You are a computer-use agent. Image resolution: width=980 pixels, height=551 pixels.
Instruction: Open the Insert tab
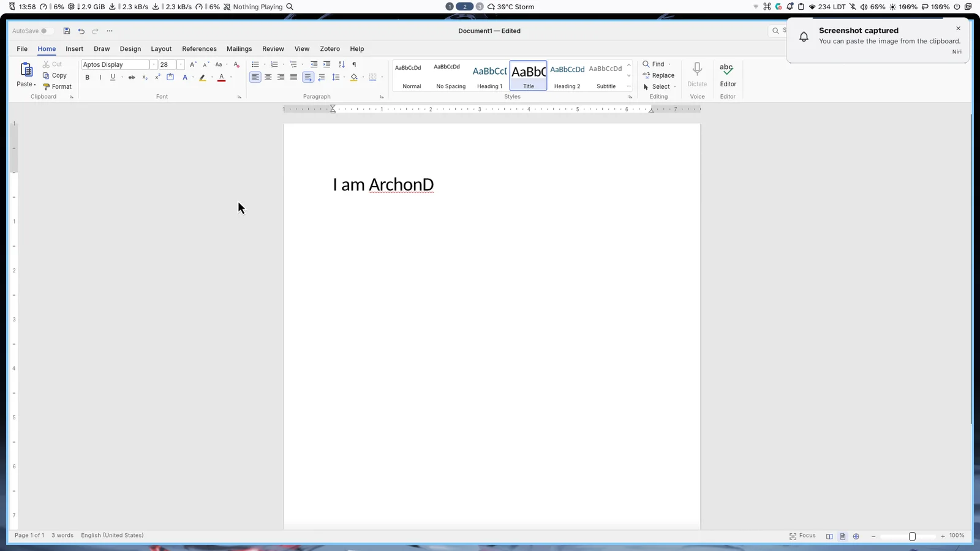pyautogui.click(x=74, y=49)
